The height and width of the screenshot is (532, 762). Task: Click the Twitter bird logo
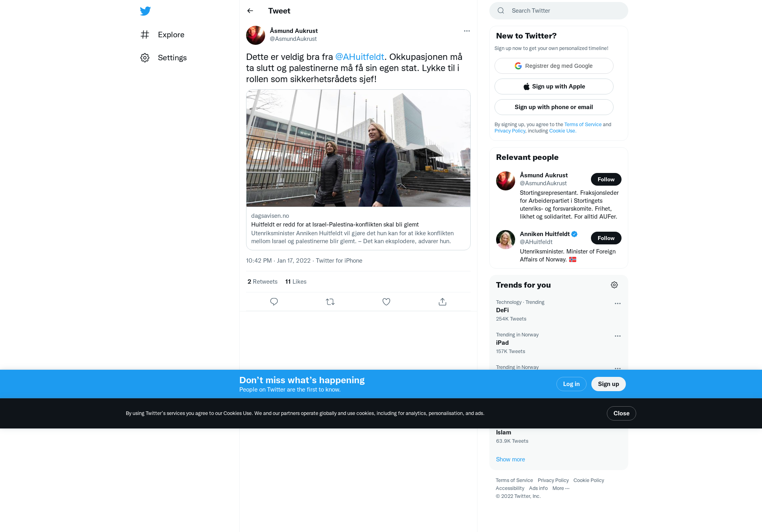(x=145, y=11)
